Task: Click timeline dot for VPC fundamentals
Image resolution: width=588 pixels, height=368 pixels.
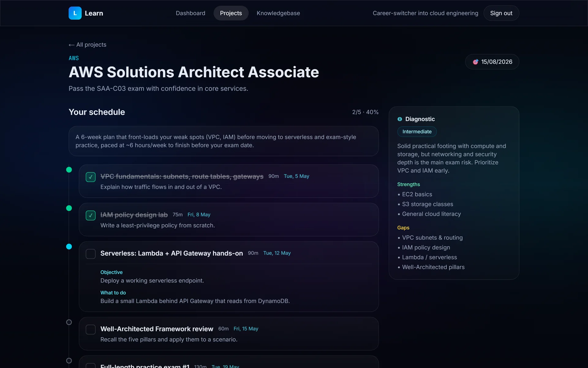Action: [x=69, y=170]
